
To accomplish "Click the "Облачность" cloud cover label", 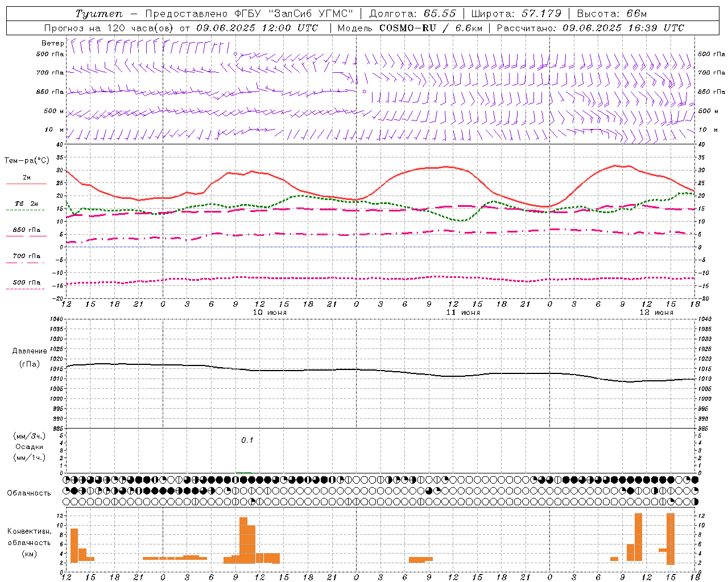I will (x=29, y=493).
